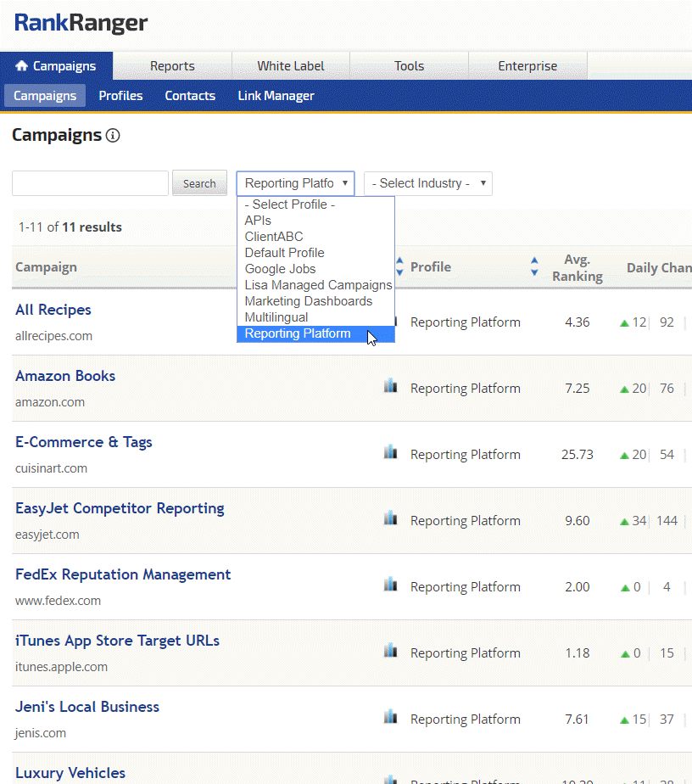The width and height of the screenshot is (692, 784).
Task: Open the graph icon for E-Commerce & Tags
Action: point(390,452)
